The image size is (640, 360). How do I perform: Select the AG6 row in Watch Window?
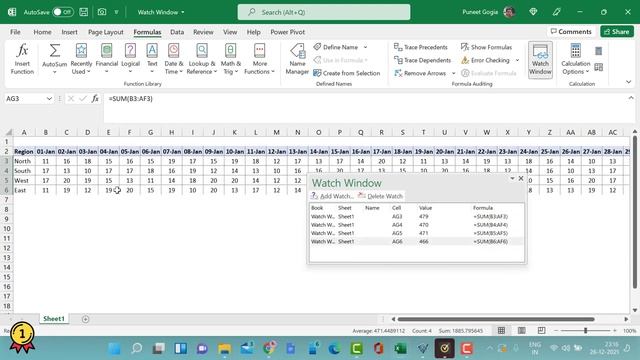tap(416, 241)
